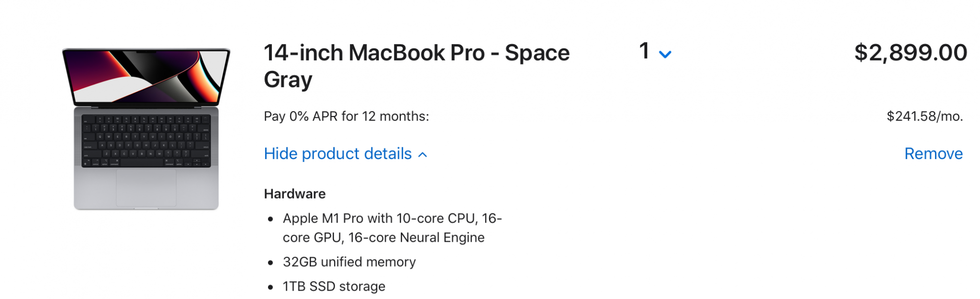Click the bullet before 32GB unified memory
The width and height of the screenshot is (980, 299).
(x=270, y=263)
